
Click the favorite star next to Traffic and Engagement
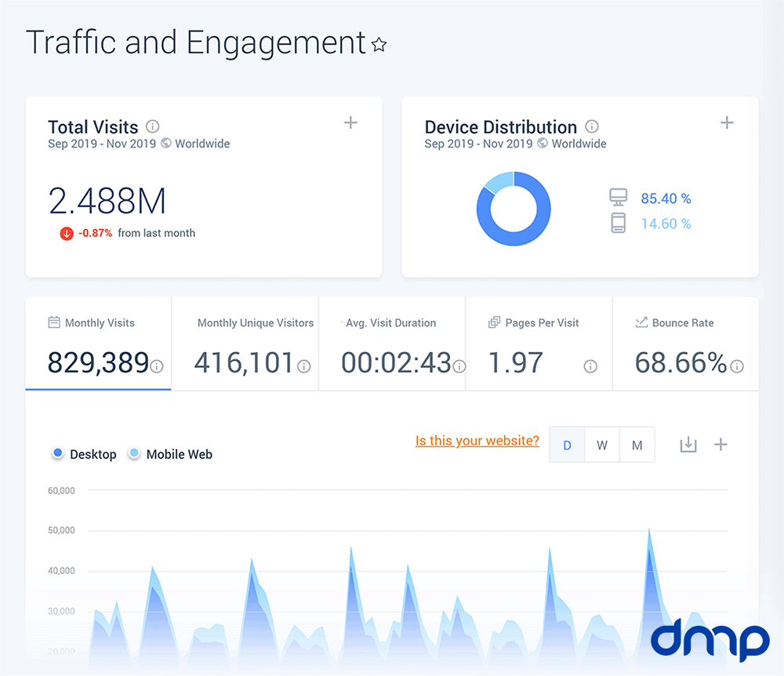(x=379, y=45)
